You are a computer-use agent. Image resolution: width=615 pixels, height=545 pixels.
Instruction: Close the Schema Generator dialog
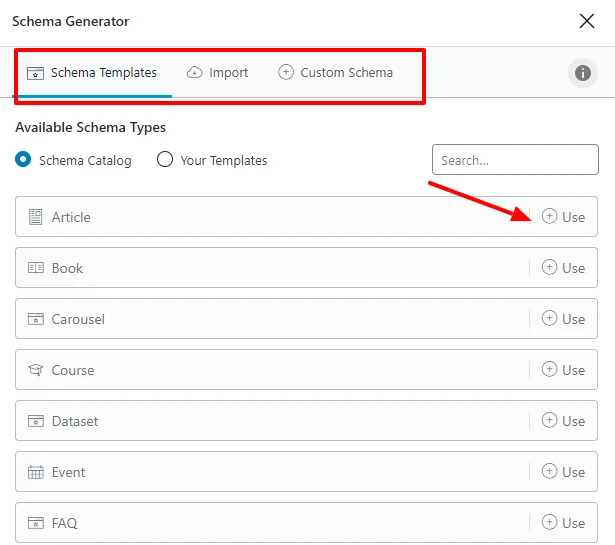pyautogui.click(x=587, y=21)
